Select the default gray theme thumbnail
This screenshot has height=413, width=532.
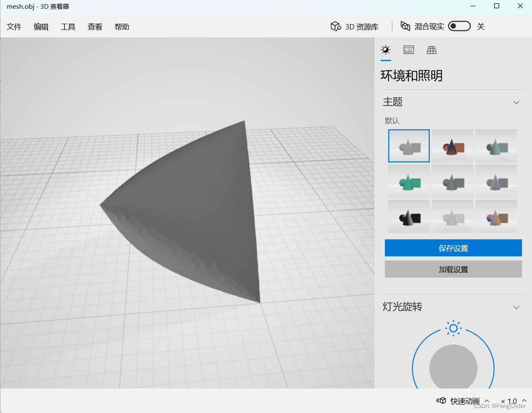[409, 145]
